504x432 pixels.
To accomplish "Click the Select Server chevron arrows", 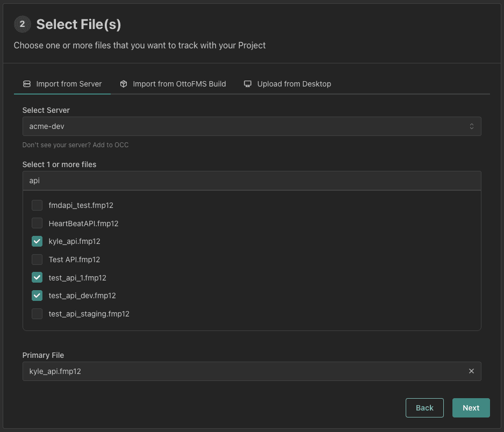I will (x=471, y=126).
